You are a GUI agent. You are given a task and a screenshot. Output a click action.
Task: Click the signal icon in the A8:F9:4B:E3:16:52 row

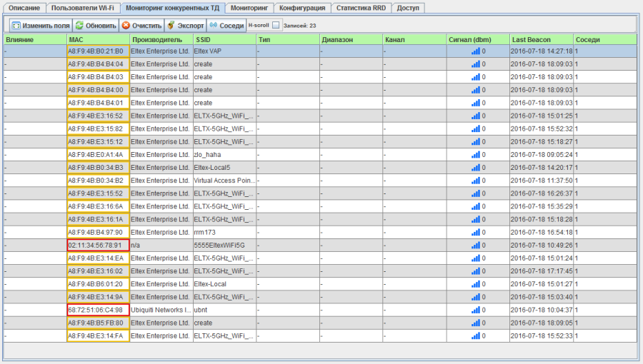click(x=475, y=116)
